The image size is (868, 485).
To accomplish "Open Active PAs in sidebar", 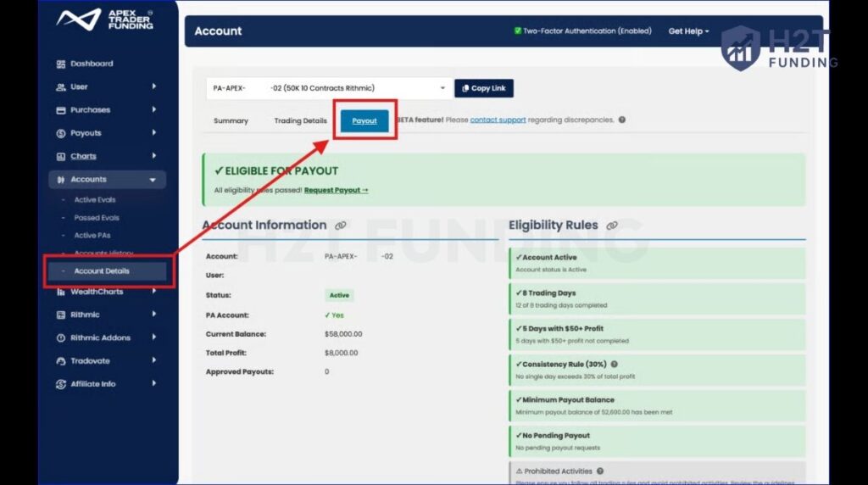I will click(x=92, y=236).
